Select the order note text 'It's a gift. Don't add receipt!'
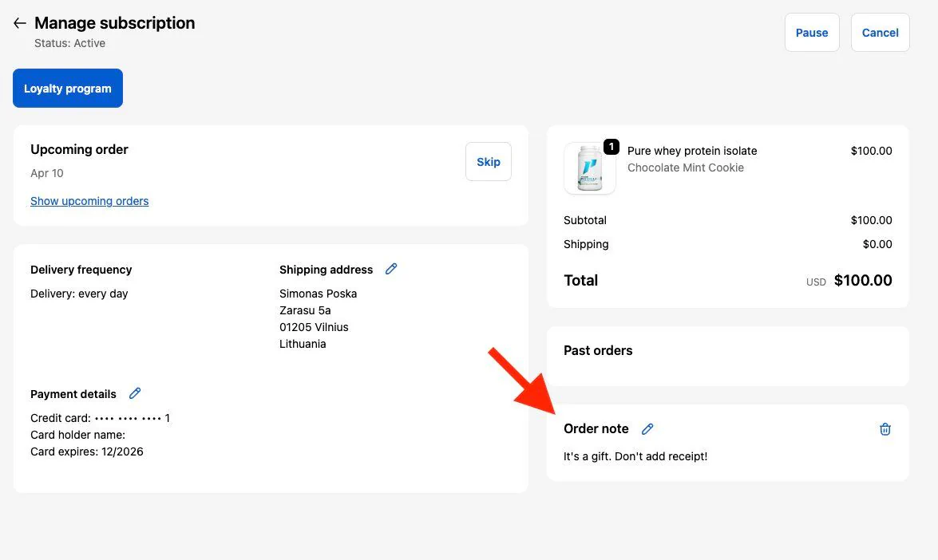 [x=635, y=456]
